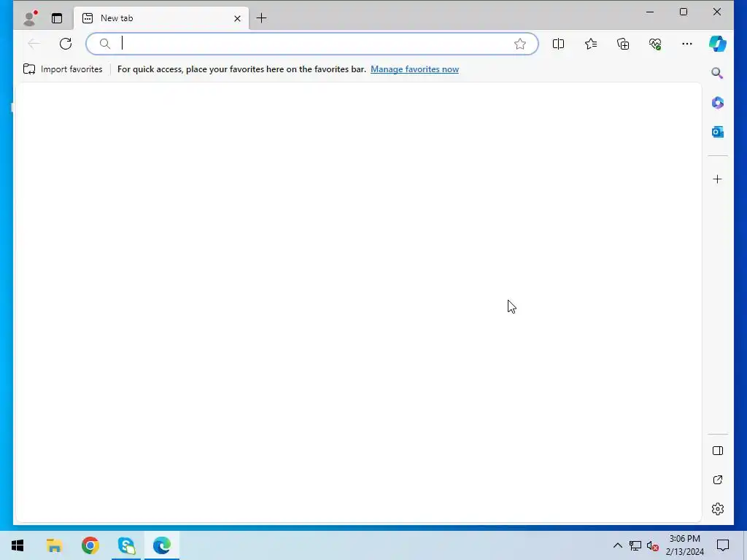Image resolution: width=747 pixels, height=560 pixels.
Task: Open a new tab with plus button
Action: coord(262,18)
